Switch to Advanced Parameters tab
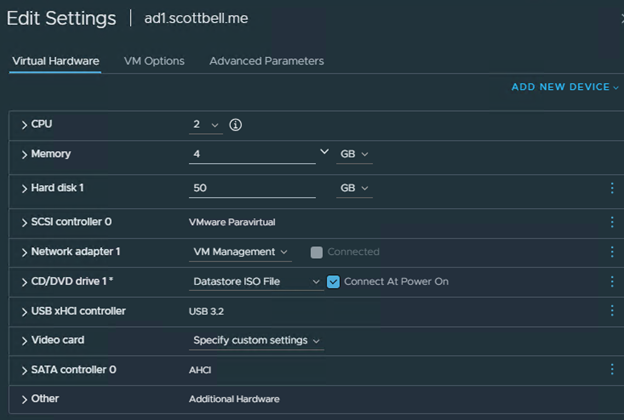This screenshot has height=420, width=624. coord(266,61)
